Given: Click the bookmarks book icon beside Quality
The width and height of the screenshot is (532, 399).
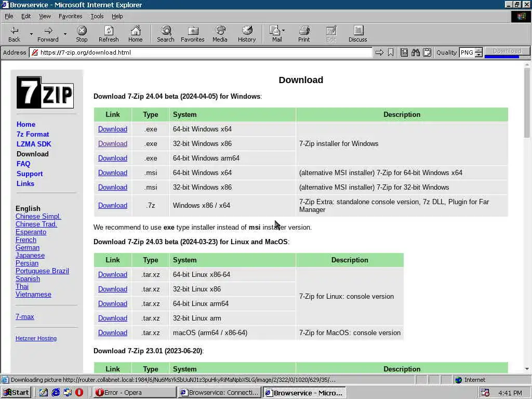Looking at the screenshot, I should (404, 52).
